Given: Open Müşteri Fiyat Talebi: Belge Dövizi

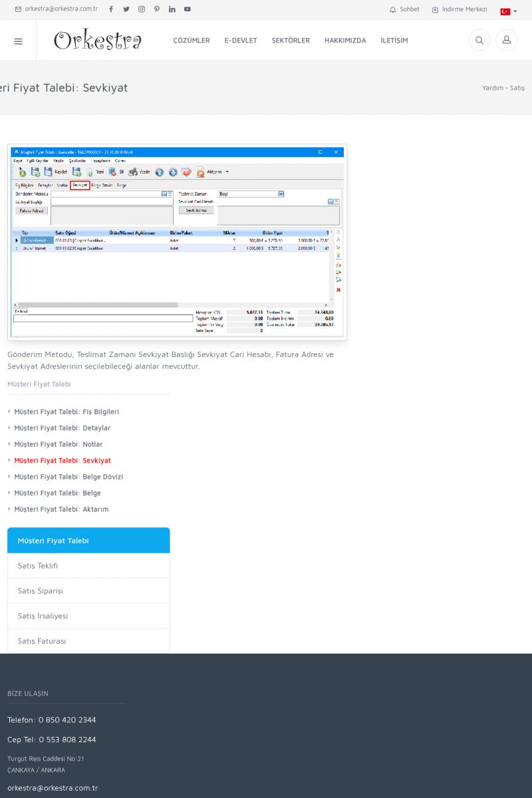Looking at the screenshot, I should 68,477.
